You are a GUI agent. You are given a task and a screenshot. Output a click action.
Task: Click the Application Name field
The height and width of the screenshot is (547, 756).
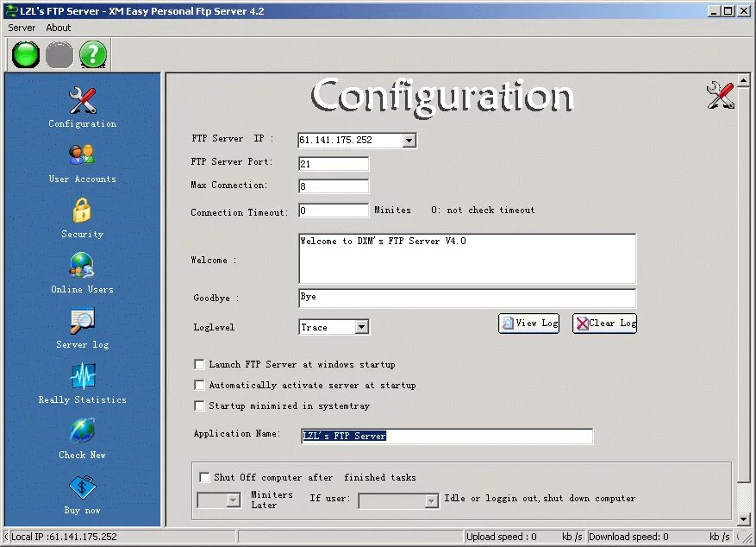click(447, 436)
